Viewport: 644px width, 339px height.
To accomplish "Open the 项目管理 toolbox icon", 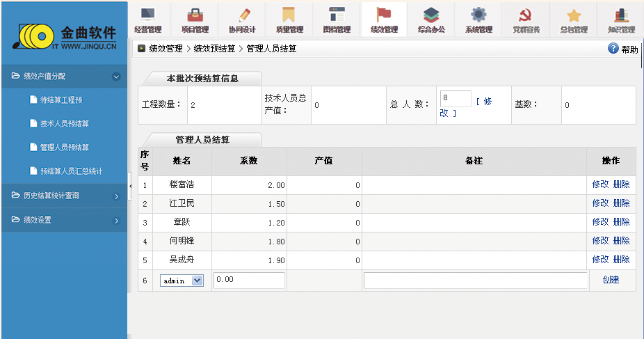I will click(195, 15).
